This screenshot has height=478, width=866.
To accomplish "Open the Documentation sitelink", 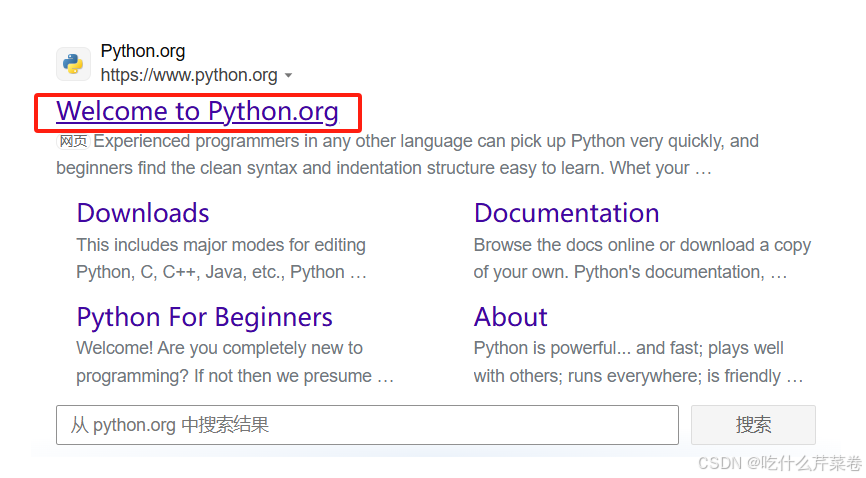I will pos(567,213).
